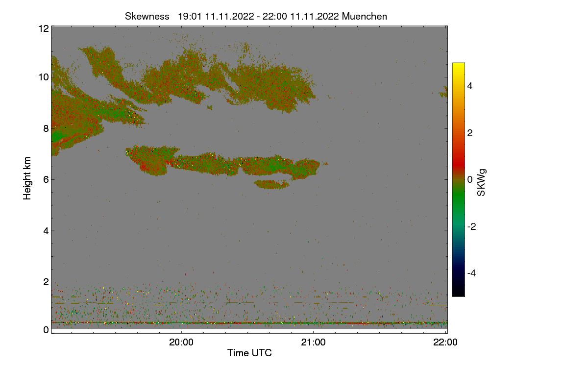Click the colorbar tick label -4
Screen dimensions: 588x392
pyautogui.click(x=471, y=273)
